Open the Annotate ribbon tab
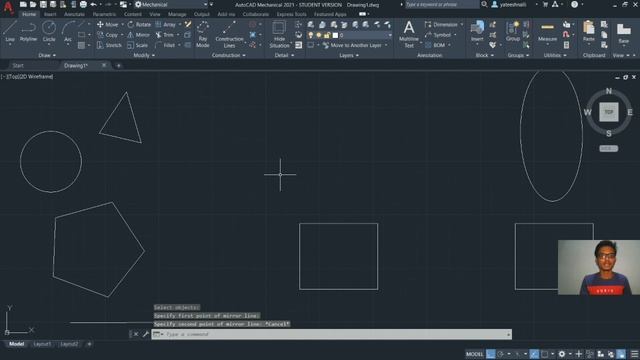Image resolution: width=640 pixels, height=360 pixels. (74, 14)
